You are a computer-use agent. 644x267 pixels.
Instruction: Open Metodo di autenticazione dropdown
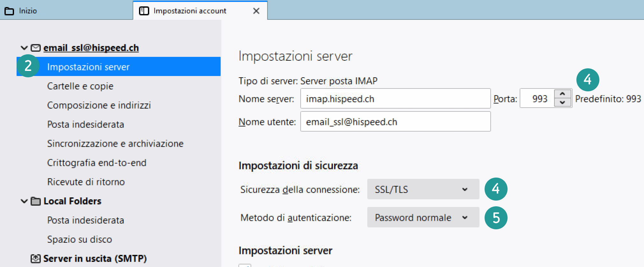tap(423, 217)
